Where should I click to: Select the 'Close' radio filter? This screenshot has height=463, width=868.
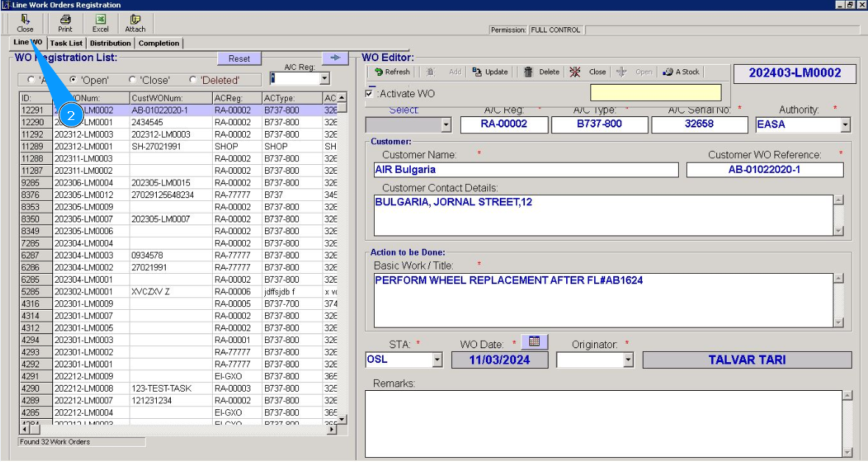coord(133,80)
